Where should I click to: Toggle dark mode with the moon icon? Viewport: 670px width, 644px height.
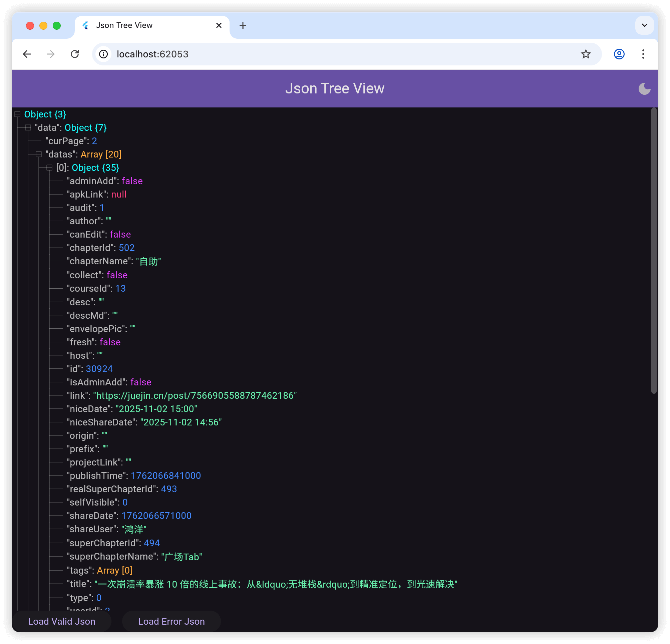645,88
